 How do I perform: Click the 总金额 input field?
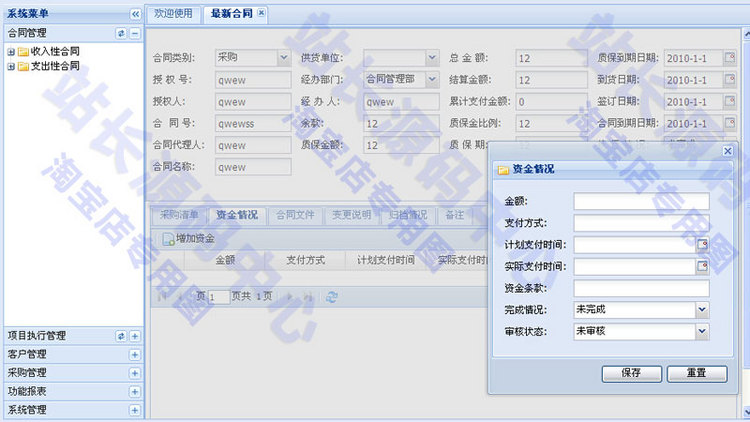551,58
